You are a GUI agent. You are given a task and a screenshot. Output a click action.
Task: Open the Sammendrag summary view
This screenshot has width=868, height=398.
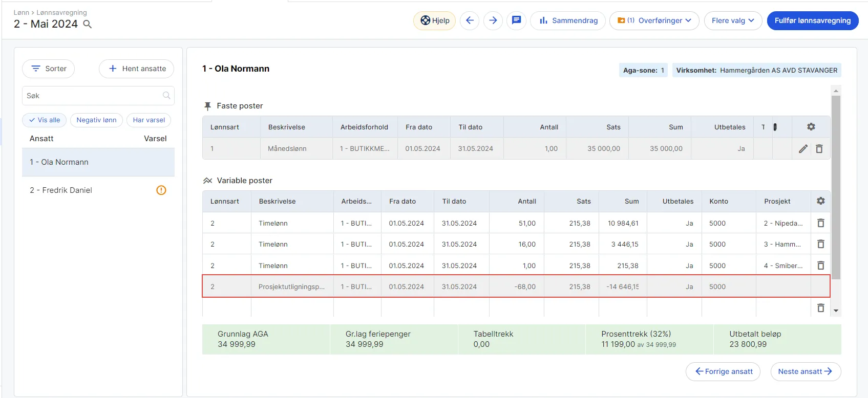pos(568,20)
